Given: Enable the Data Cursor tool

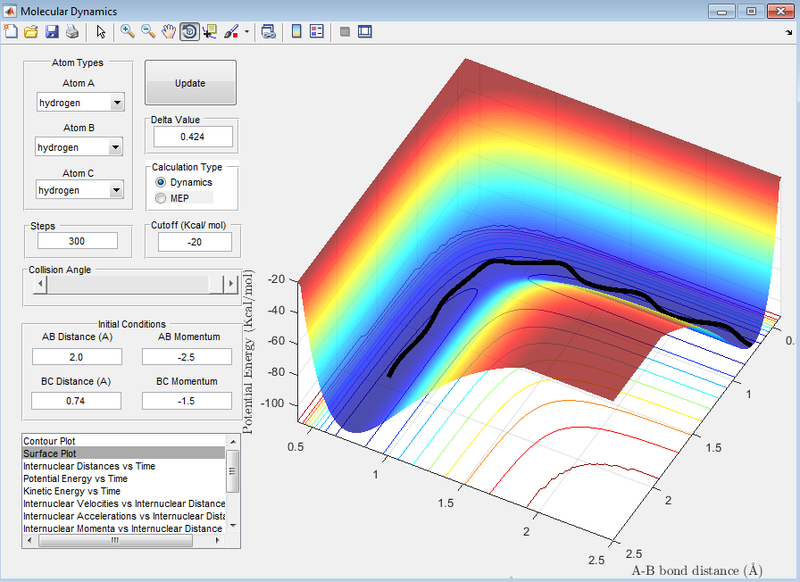Looking at the screenshot, I should point(210,31).
